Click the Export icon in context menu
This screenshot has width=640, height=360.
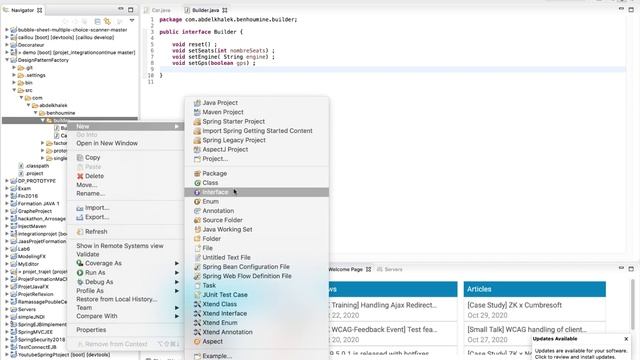point(80,218)
